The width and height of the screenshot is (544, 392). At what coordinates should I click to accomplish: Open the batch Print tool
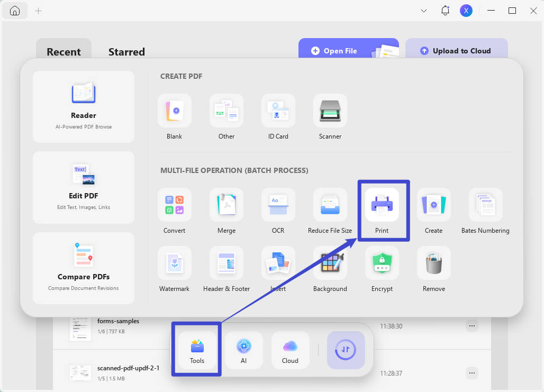(382, 205)
